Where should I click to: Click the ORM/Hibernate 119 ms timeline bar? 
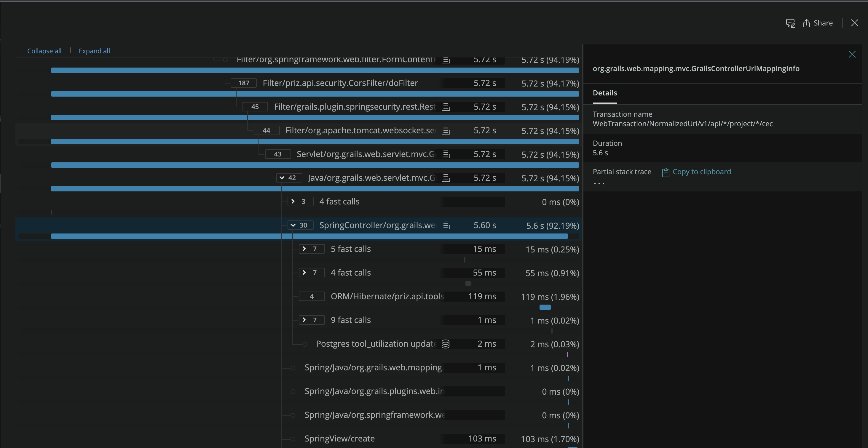pos(545,307)
